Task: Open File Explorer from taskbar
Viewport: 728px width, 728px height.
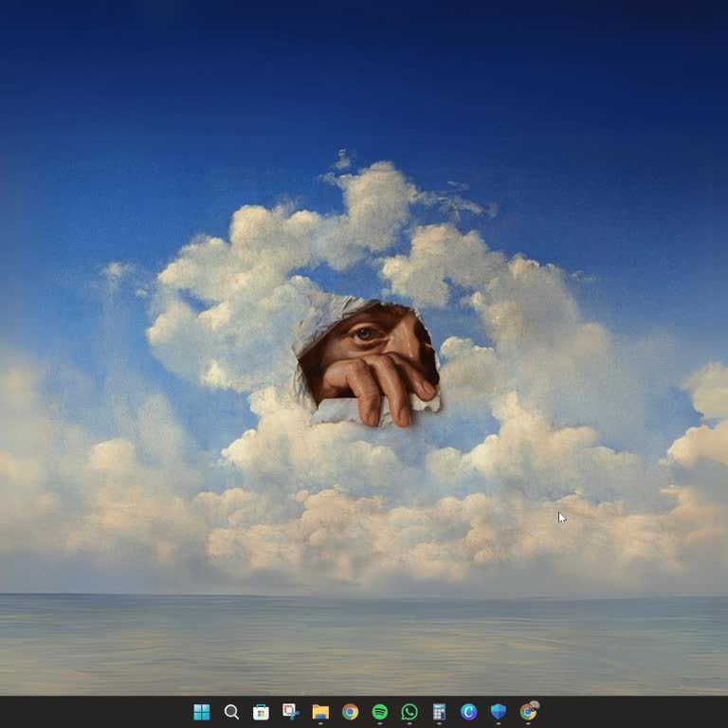Action: click(x=320, y=712)
